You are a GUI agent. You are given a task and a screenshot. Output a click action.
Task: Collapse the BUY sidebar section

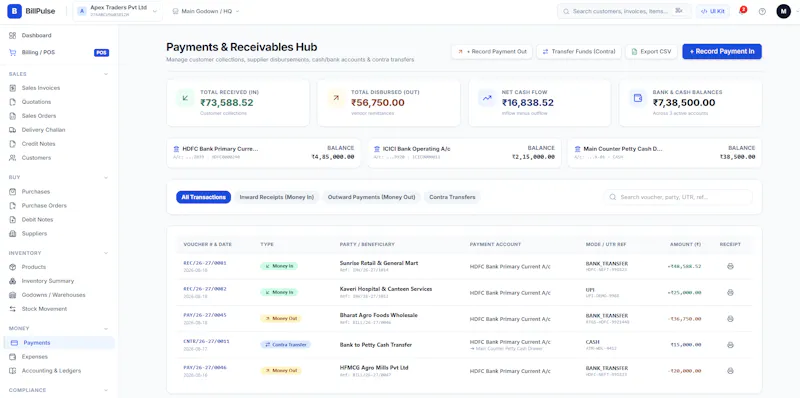pyautogui.click(x=106, y=178)
